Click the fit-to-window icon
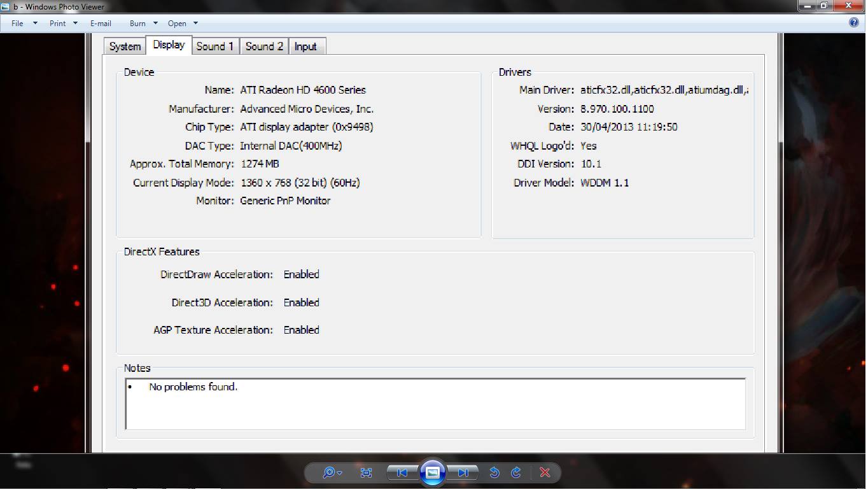 coord(366,472)
